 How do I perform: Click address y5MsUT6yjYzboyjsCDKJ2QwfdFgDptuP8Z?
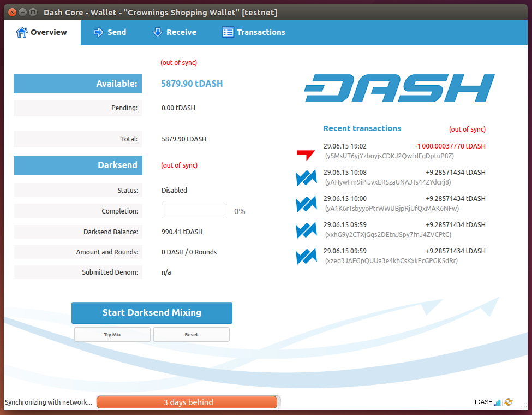(x=390, y=156)
